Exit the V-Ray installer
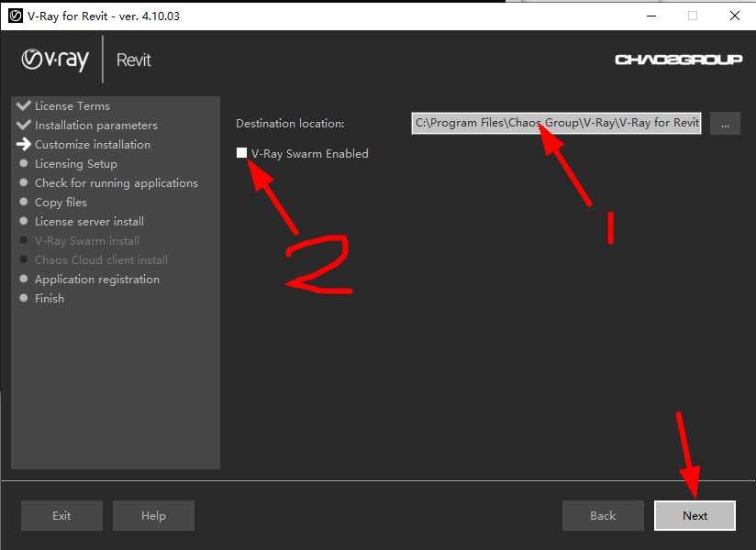756x550 pixels. 61,516
